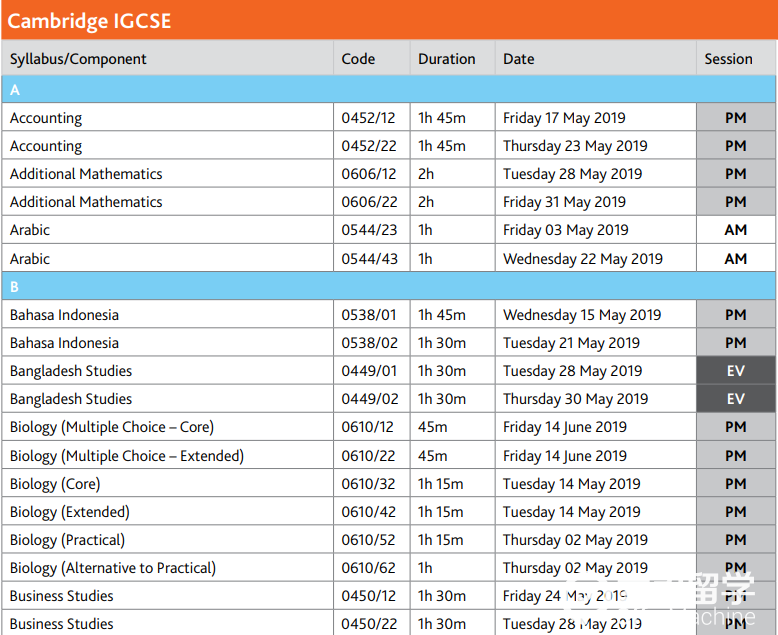This screenshot has width=778, height=635.
Task: Click Friday 31 May 2019 date
Action: point(564,202)
